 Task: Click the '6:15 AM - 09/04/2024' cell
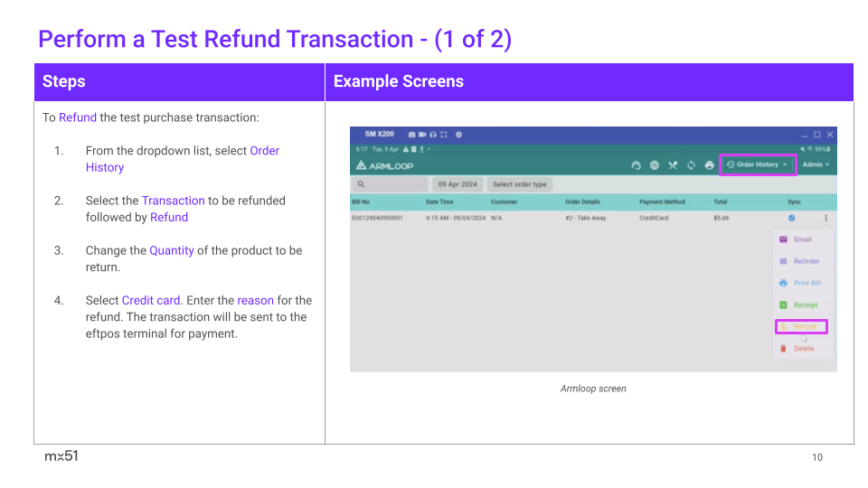click(456, 218)
